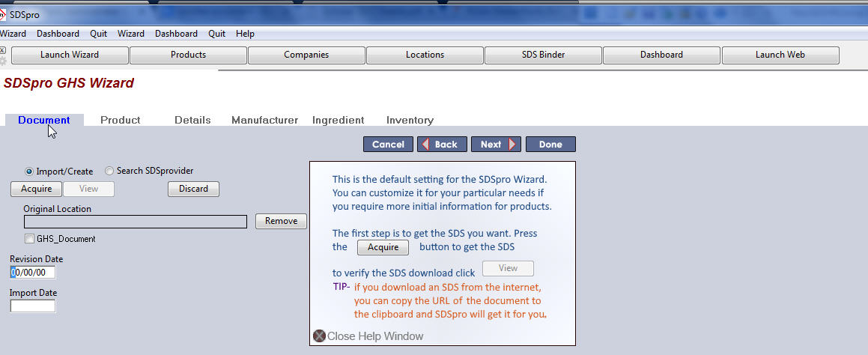Click the Original Location text field

[136, 222]
